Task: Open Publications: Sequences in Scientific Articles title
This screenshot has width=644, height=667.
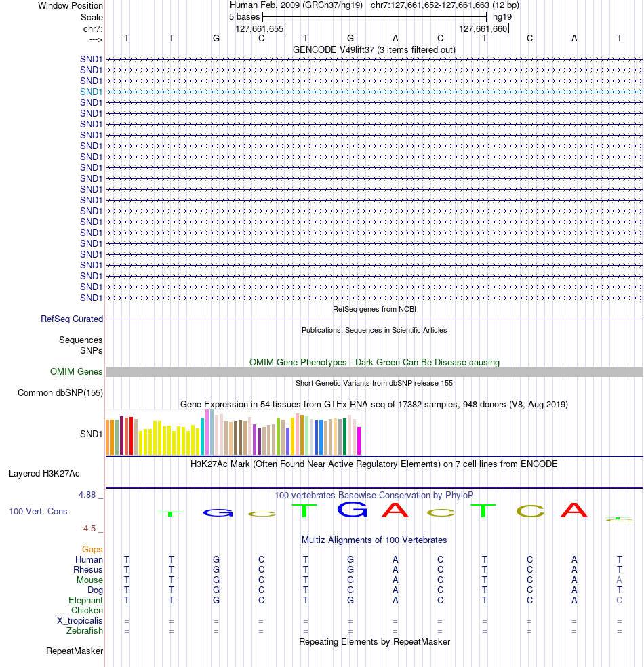Action: [x=374, y=330]
